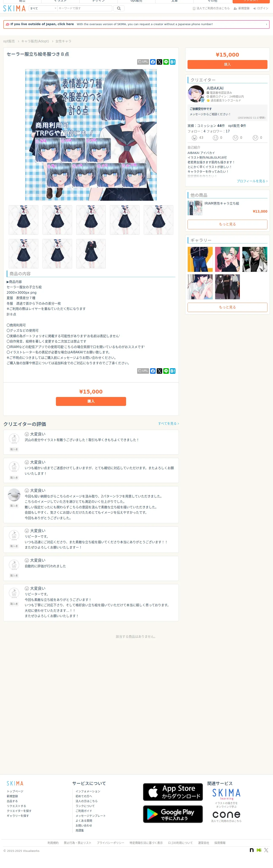Click the search magnifier icon
The width and height of the screenshot is (273, 868).
(119, 9)
